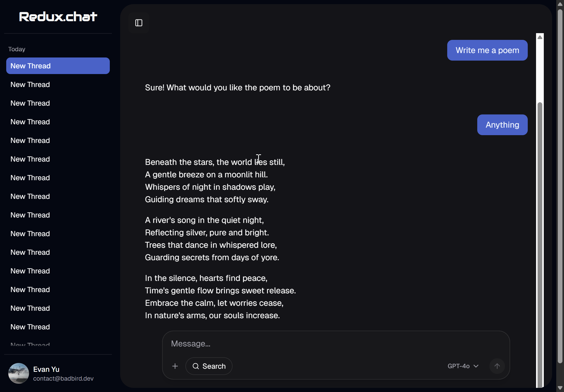Click the plus attachment icon
564x392 pixels.
click(x=175, y=366)
